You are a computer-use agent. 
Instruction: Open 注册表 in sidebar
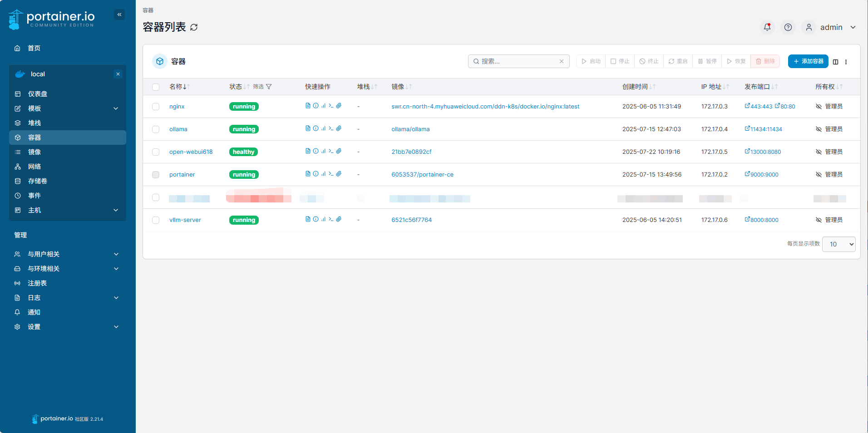tap(68, 283)
